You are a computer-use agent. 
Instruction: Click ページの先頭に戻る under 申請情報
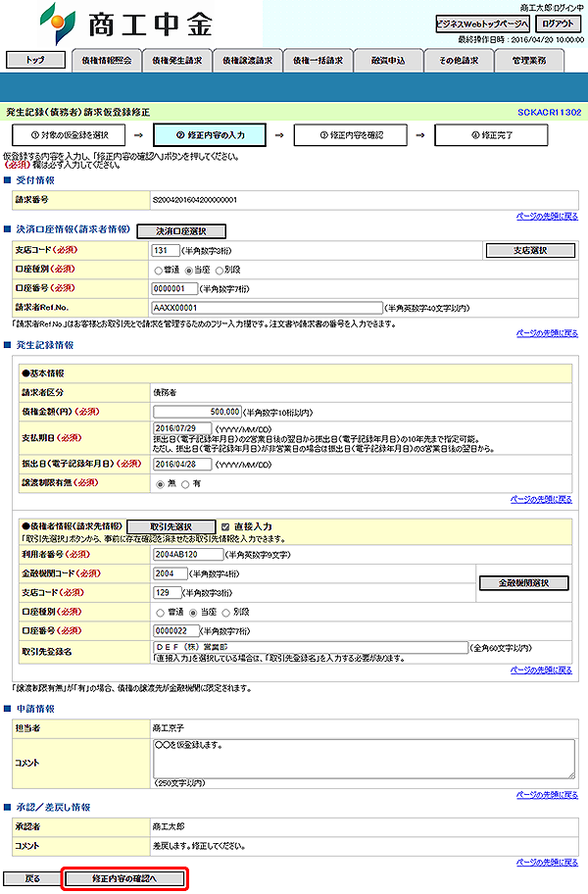pos(547,794)
